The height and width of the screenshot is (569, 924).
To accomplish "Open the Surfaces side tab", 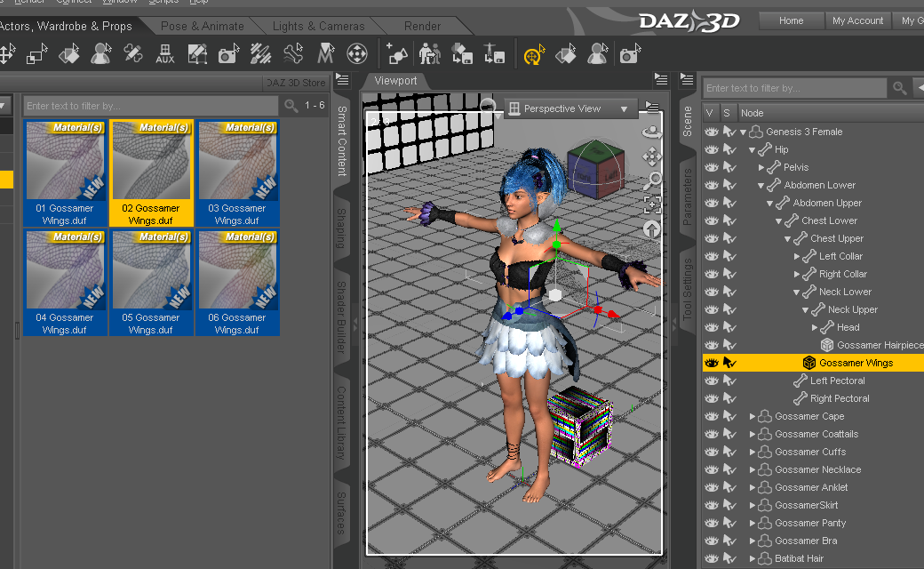I will click(342, 513).
